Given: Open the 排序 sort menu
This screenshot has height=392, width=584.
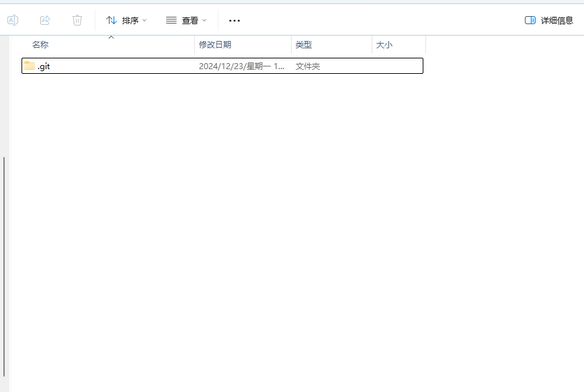Looking at the screenshot, I should (128, 21).
